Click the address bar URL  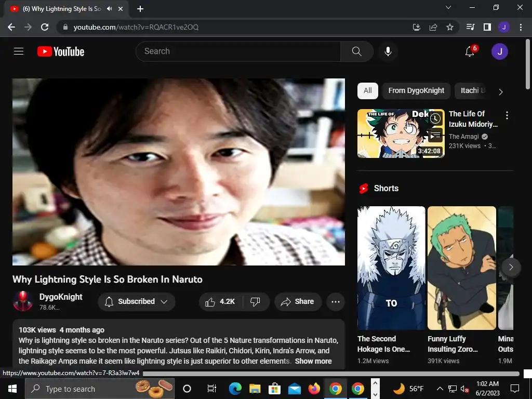tap(136, 27)
